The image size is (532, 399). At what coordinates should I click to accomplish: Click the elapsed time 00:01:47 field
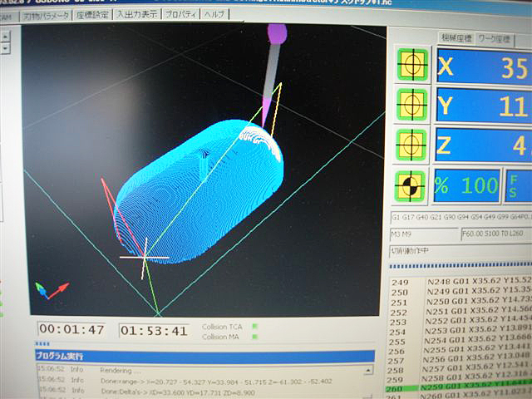coord(71,329)
